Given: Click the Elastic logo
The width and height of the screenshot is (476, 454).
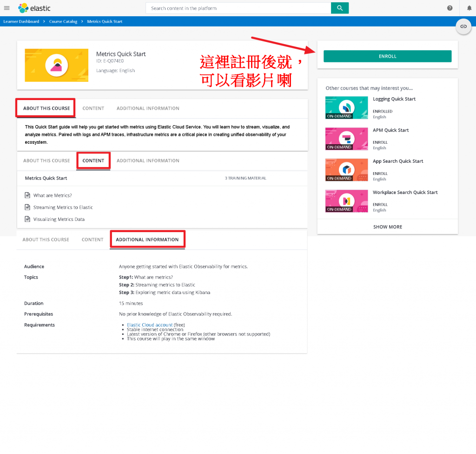Looking at the screenshot, I should pyautogui.click(x=34, y=8).
